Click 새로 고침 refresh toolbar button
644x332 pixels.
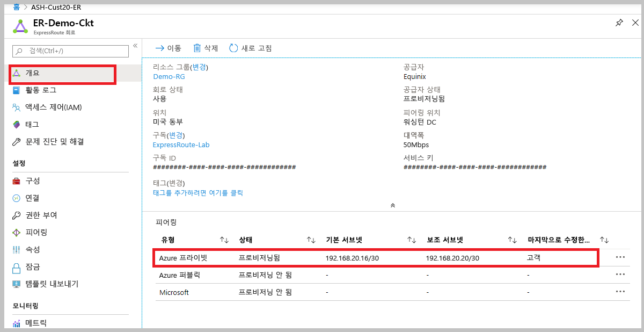(x=251, y=48)
